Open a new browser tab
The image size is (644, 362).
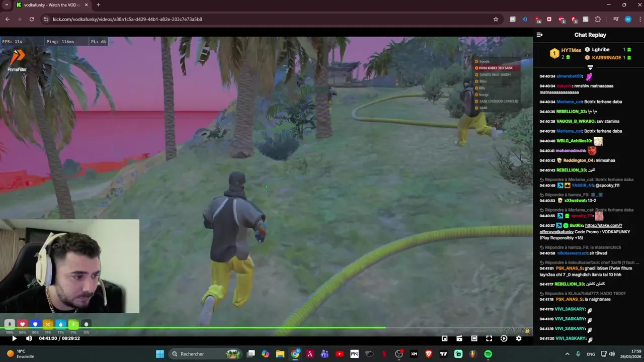[x=98, y=5]
